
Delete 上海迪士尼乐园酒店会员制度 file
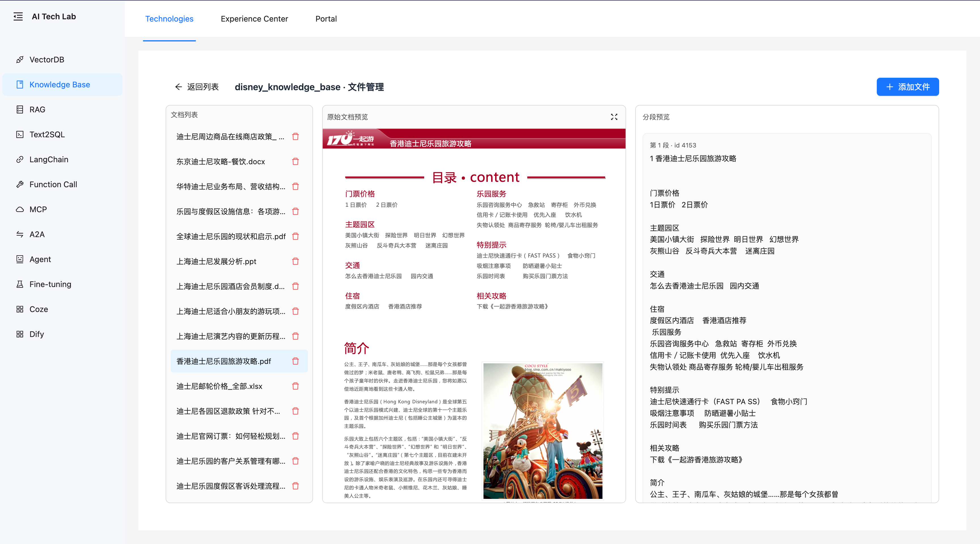tap(295, 286)
